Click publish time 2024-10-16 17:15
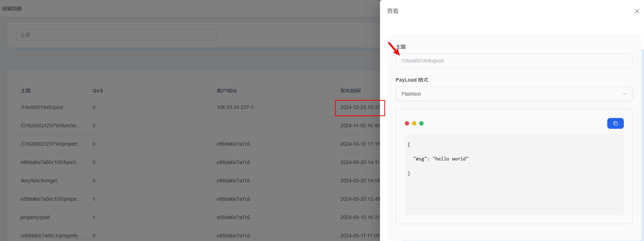 (x=360, y=144)
